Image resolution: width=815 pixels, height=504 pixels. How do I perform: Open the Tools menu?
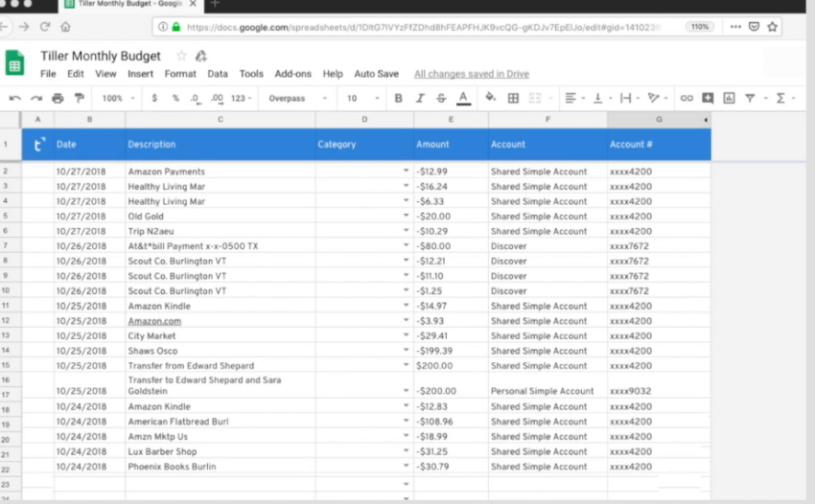pos(251,74)
